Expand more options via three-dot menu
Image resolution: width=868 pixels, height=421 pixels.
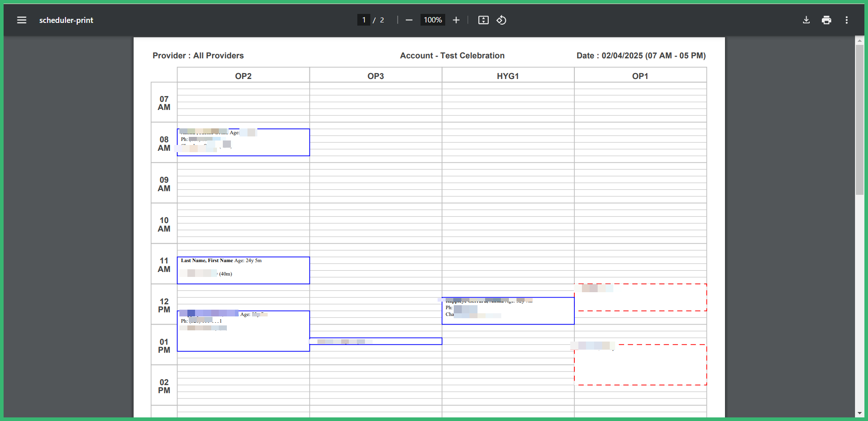click(x=847, y=20)
